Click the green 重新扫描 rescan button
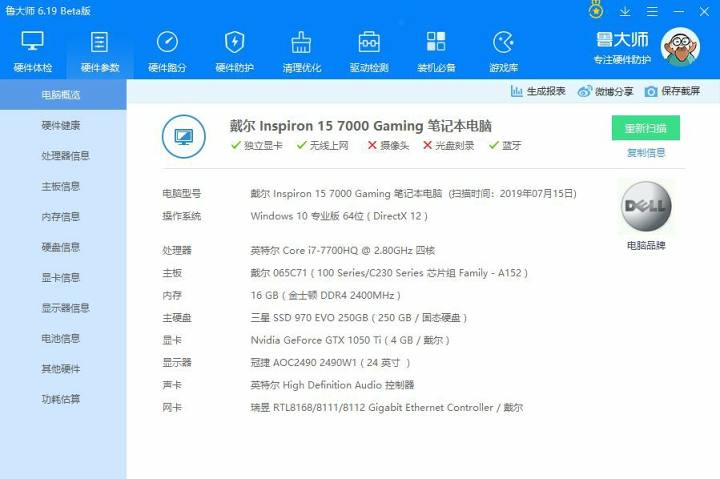This screenshot has width=720, height=479. click(x=646, y=128)
